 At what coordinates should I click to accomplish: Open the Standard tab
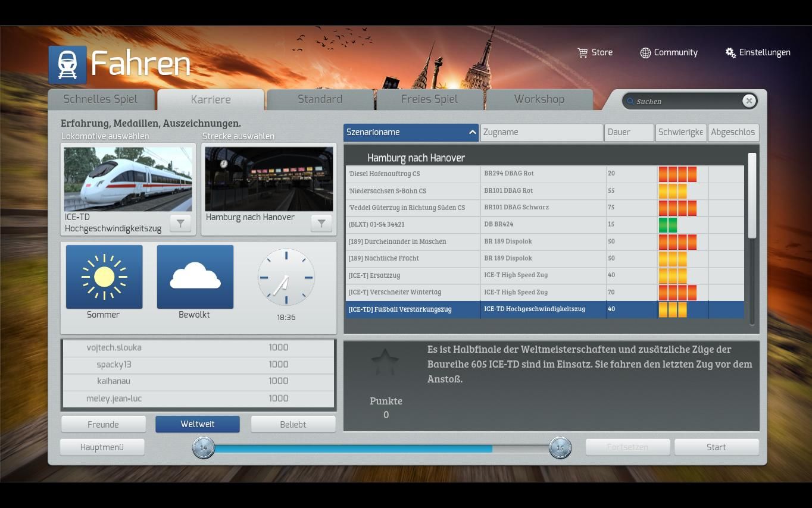320,100
